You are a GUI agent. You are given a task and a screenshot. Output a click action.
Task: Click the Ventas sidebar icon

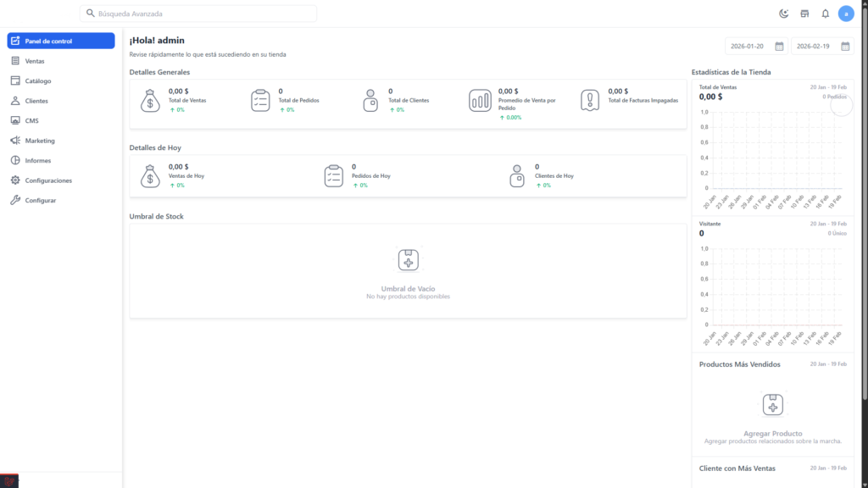[15, 61]
